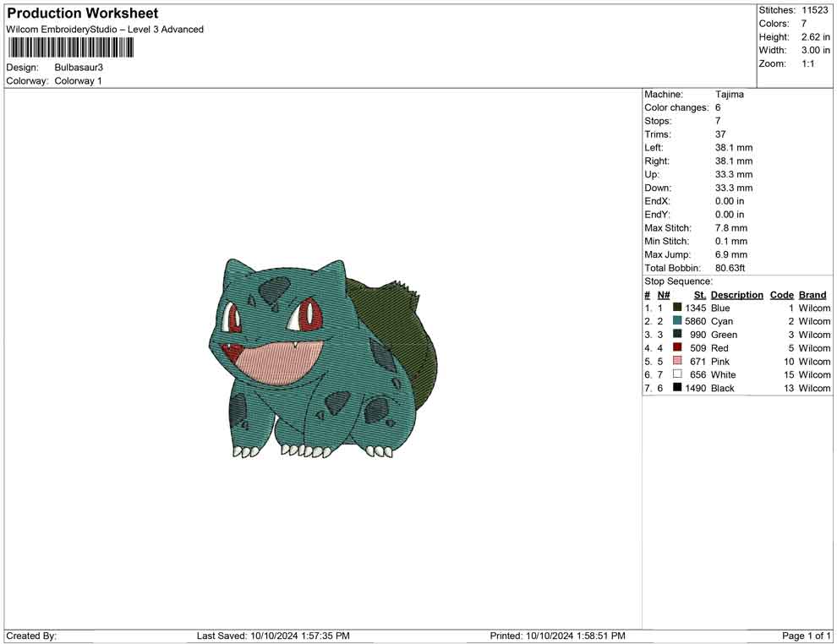
Task: Click the 'Wilcom EmbroideryStudio – Level 3 Advanced' text
Action: [x=105, y=30]
